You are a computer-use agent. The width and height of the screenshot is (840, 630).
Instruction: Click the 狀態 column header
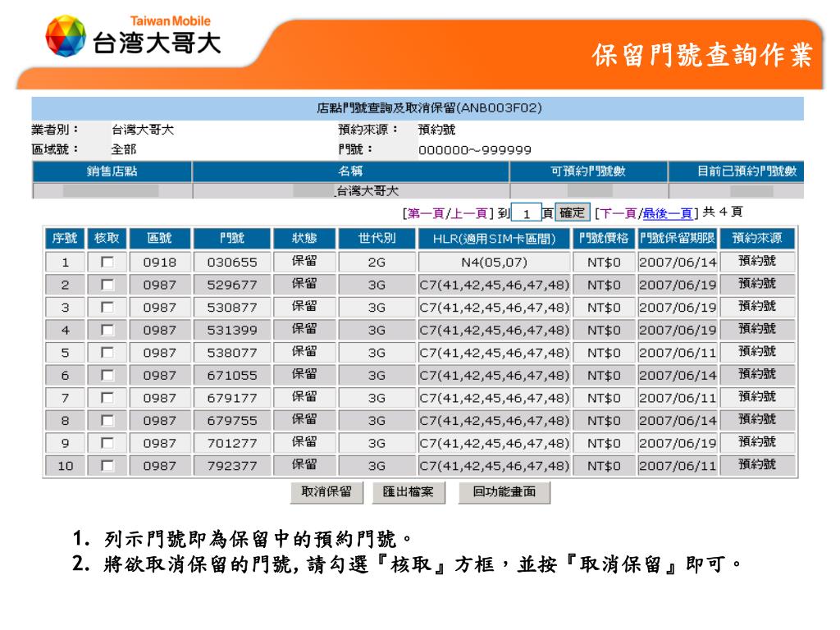[x=304, y=239]
